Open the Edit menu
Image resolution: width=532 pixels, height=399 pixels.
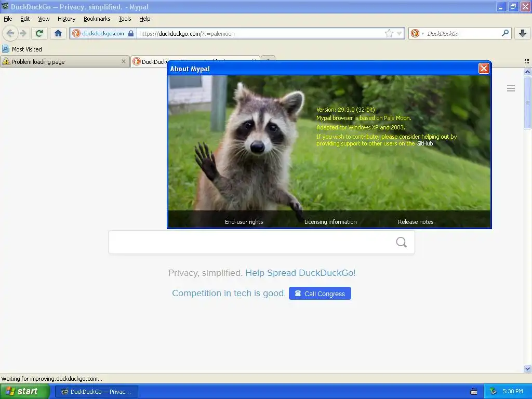coord(25,19)
